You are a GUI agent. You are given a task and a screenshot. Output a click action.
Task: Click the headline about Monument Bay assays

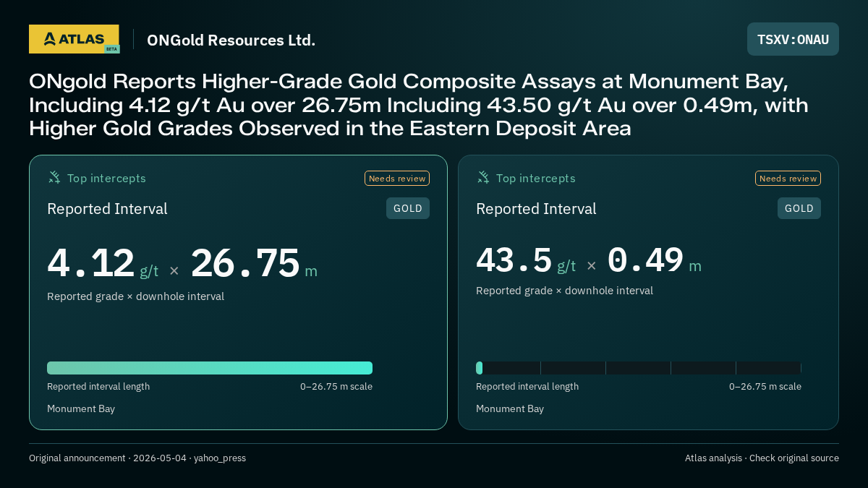[x=419, y=105]
